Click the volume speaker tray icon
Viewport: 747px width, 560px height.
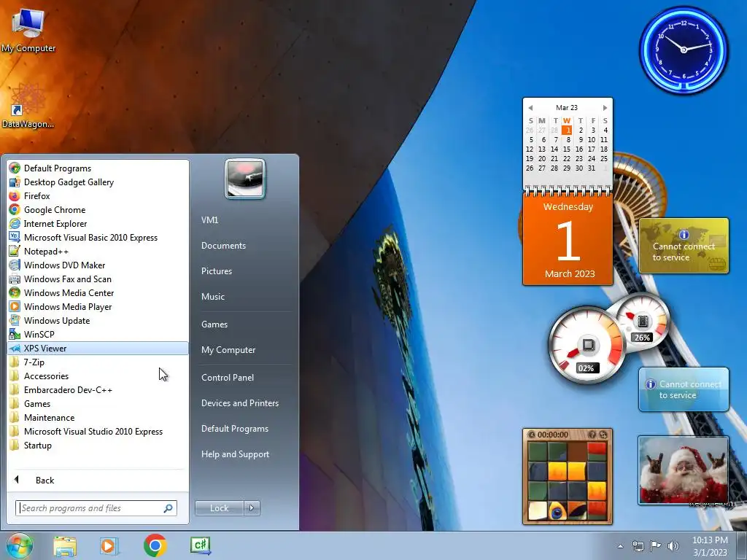[673, 546]
